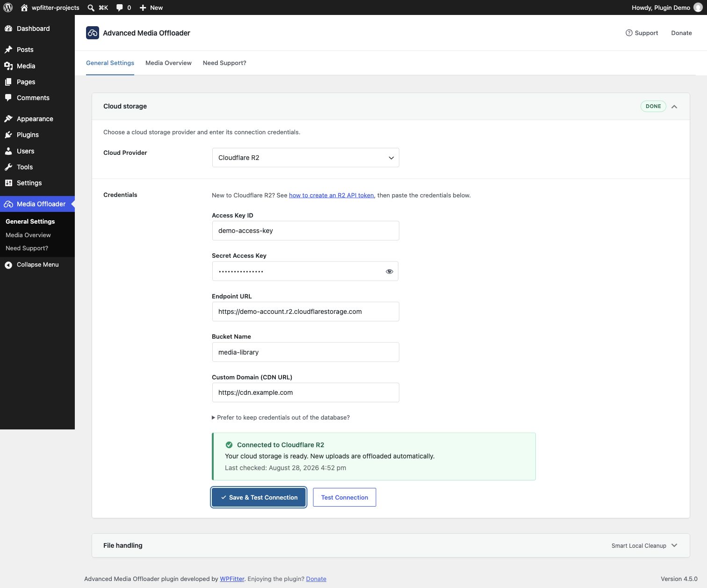The image size is (707, 588).
Task: Click the Support link text in header
Action: pyautogui.click(x=646, y=33)
